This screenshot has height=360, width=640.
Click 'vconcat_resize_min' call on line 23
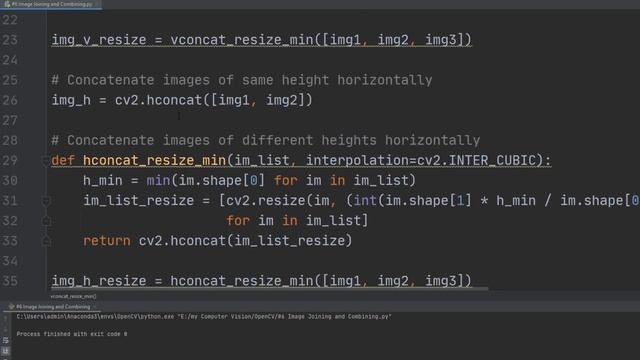242,40
